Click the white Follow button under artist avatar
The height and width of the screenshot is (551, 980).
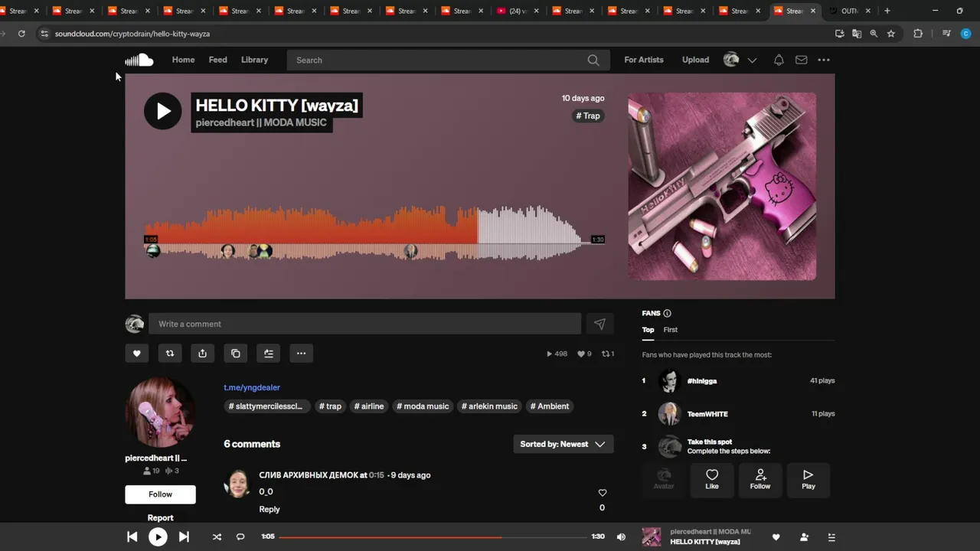160,494
